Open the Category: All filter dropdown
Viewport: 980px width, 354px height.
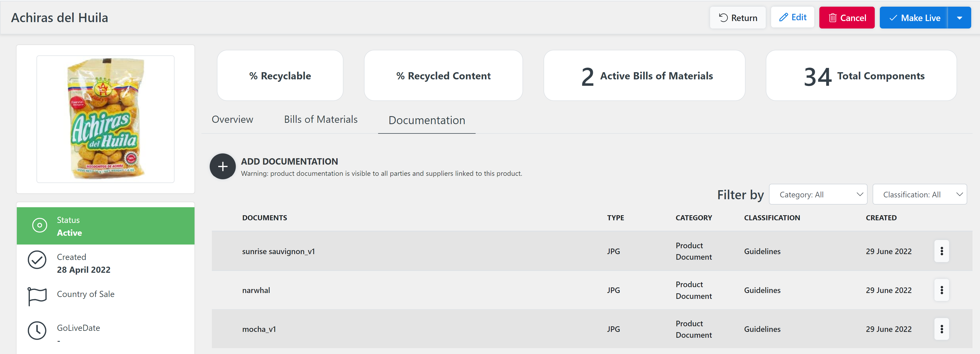click(x=818, y=194)
